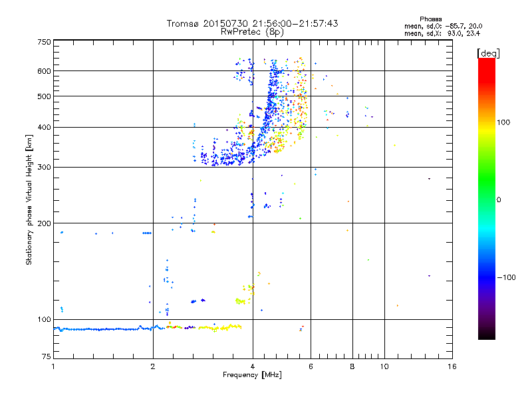Click the 'mean, sd,X: 93.0, 23.4' line
The width and height of the screenshot is (532, 399).
click(442, 33)
